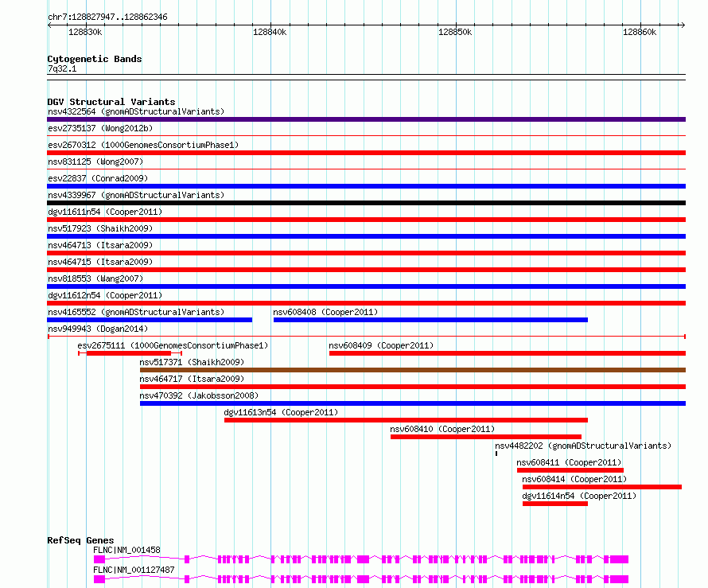
Task: Click the RefSeq Genes track heading
Action: coord(80,540)
